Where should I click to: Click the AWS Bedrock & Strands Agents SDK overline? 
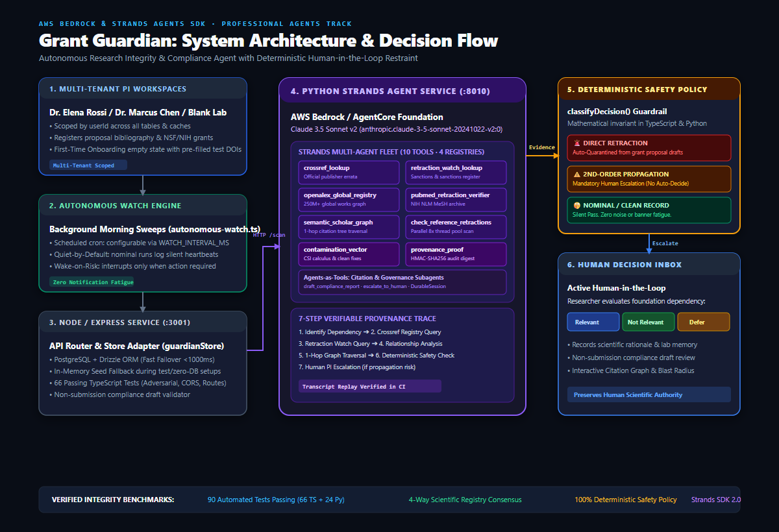(x=195, y=23)
